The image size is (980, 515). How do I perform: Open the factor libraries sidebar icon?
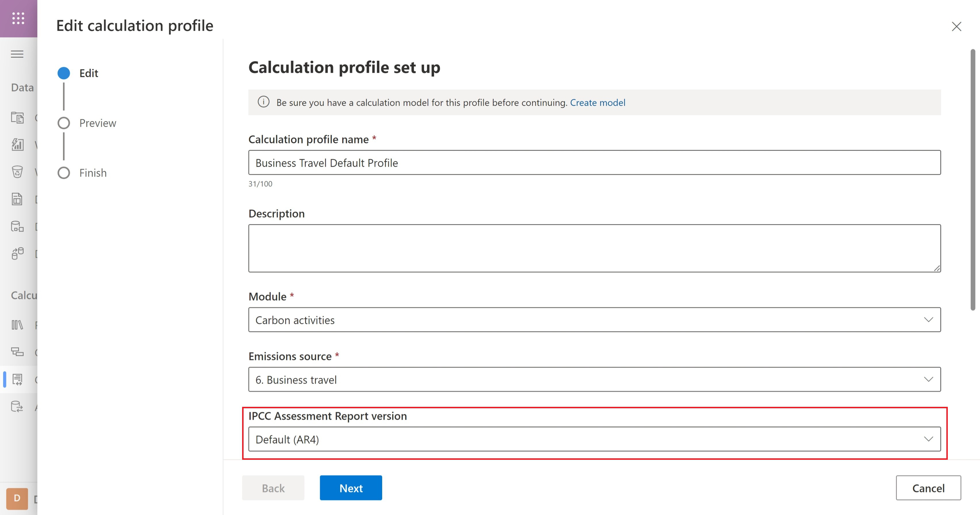click(17, 325)
